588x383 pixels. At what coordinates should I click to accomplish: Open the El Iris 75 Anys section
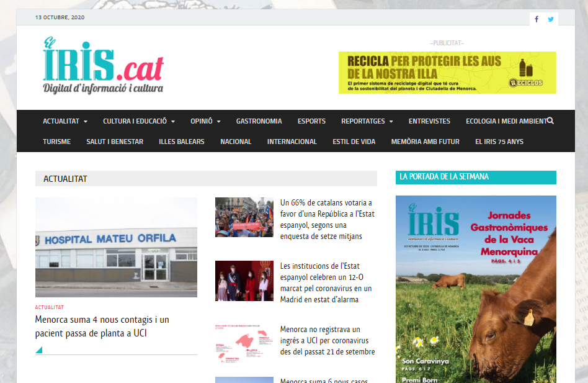click(499, 142)
